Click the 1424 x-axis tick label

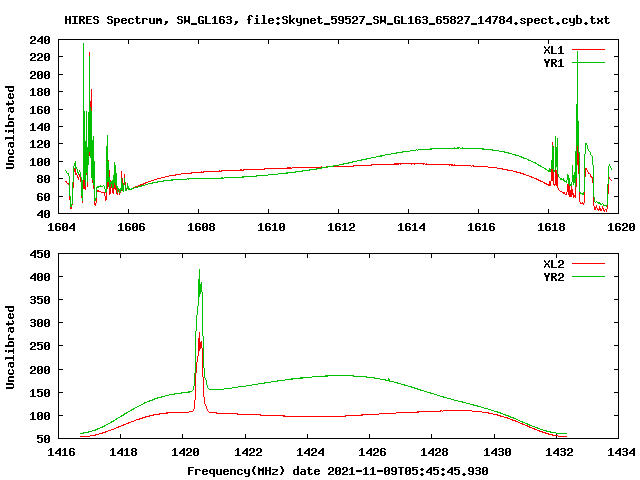(310, 452)
